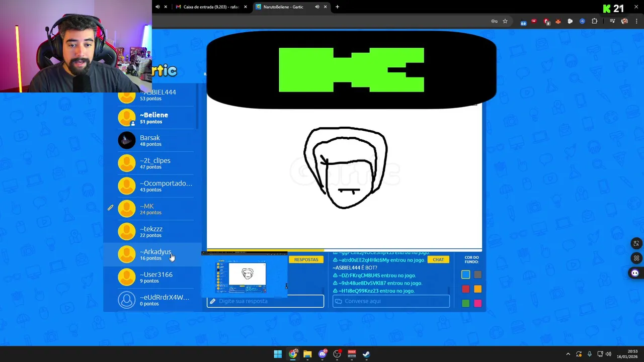Select player Barsak in the ranking
Image resolution: width=644 pixels, height=362 pixels.
pos(156,140)
